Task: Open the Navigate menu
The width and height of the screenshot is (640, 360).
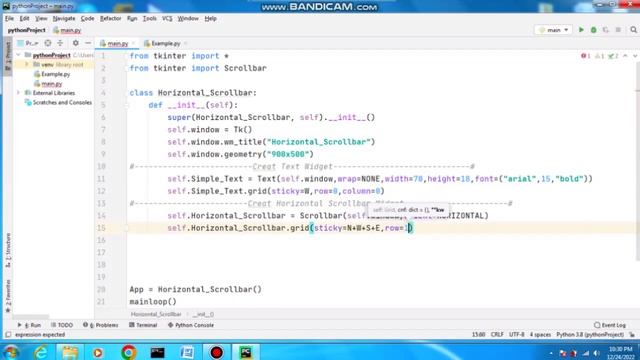Action: coord(64,18)
